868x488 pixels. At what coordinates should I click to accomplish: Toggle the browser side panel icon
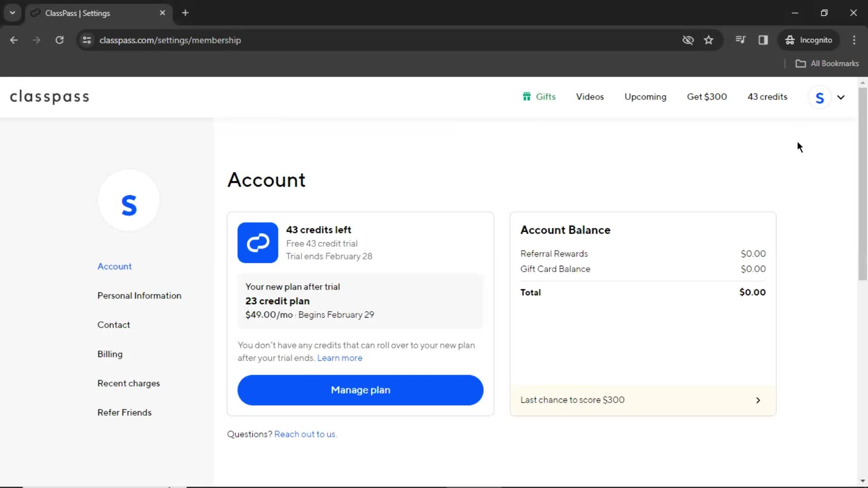(x=763, y=40)
